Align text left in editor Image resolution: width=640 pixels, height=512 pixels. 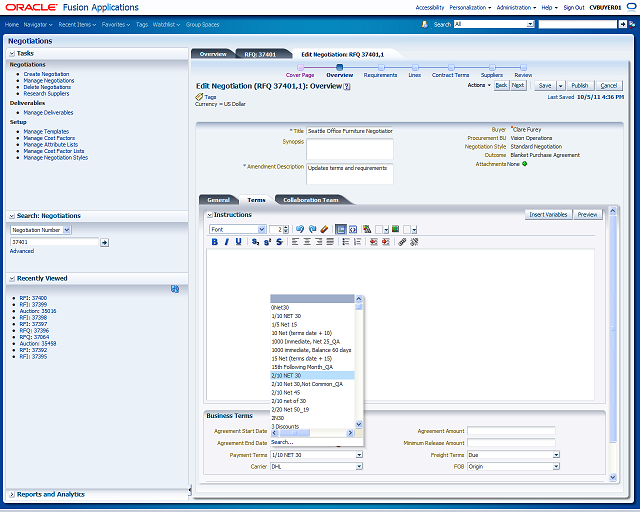tap(295, 242)
